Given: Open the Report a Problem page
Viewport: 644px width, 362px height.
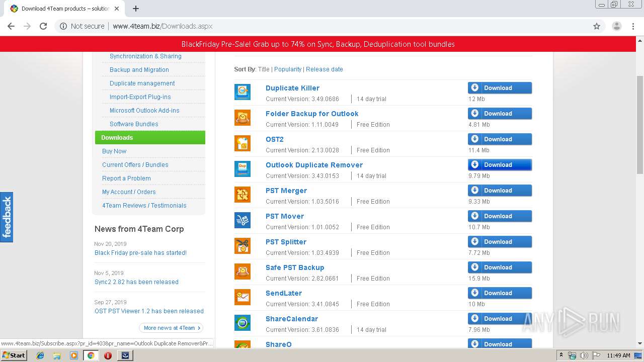Looking at the screenshot, I should tap(126, 178).
